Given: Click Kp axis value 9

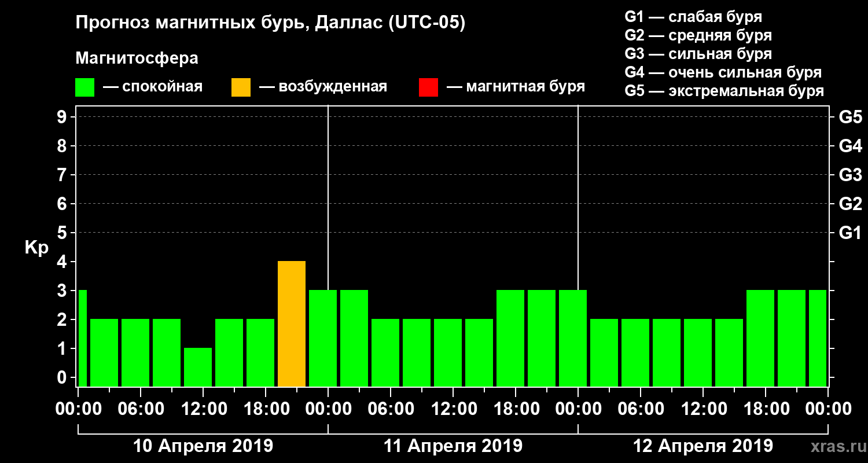Looking at the screenshot, I should tap(63, 117).
